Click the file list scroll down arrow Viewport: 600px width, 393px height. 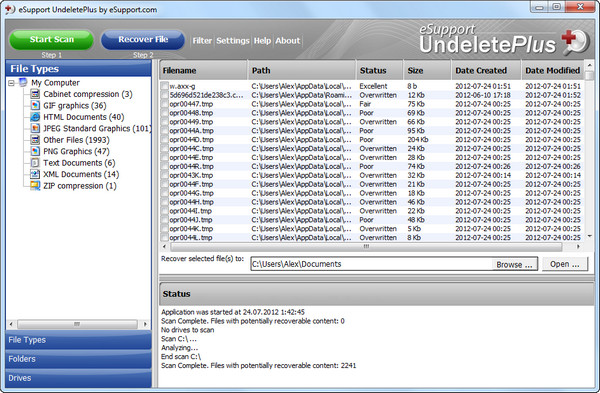pos(590,236)
